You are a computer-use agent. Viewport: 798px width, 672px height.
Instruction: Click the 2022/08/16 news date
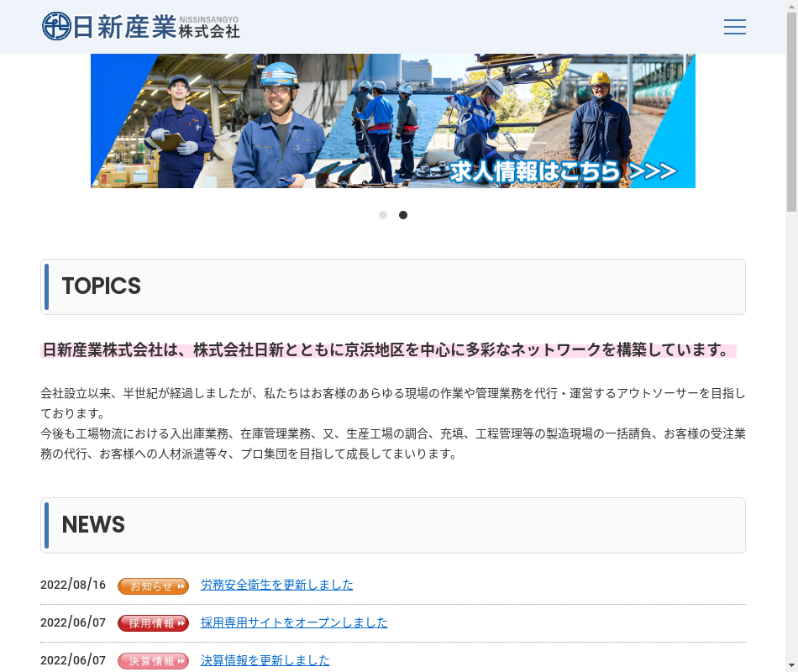(73, 585)
